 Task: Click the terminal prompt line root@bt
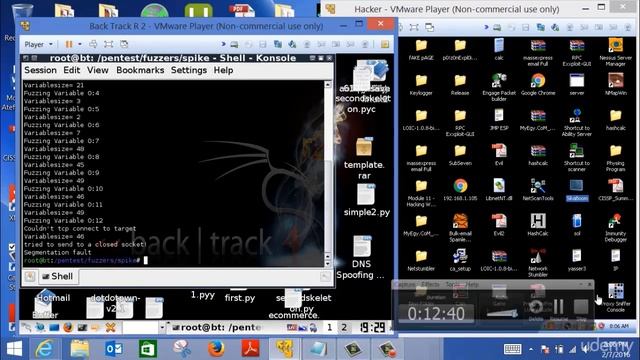click(86, 260)
